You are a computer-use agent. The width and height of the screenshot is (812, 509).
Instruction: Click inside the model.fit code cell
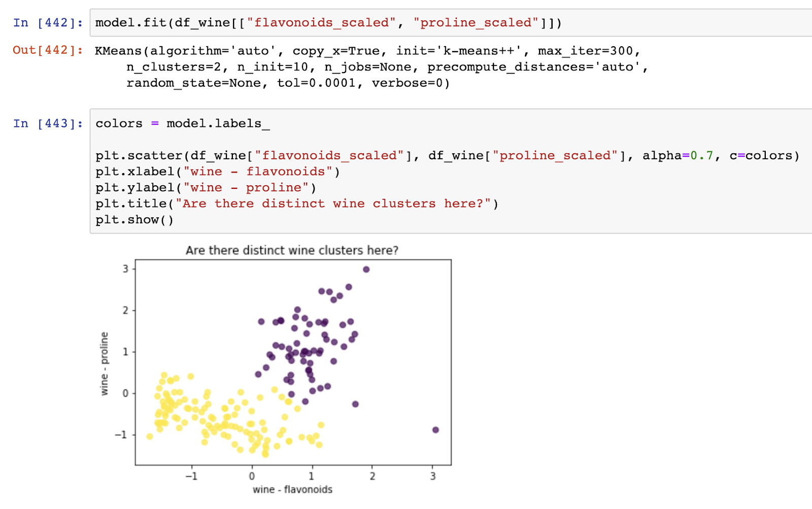coord(451,23)
